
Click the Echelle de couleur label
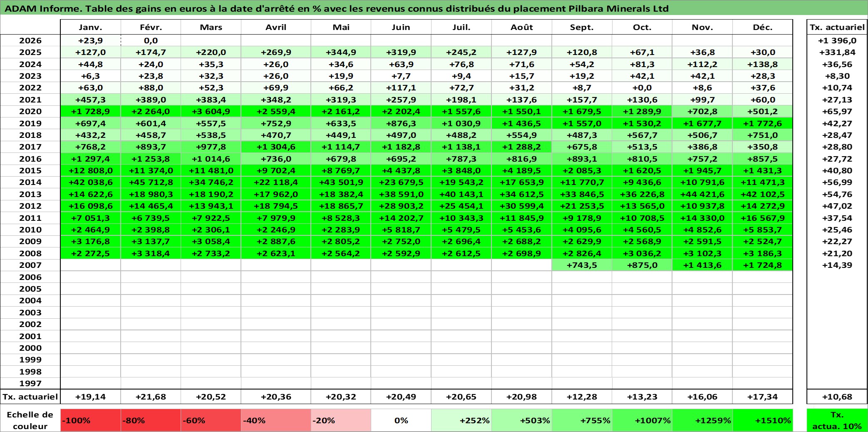(x=30, y=420)
